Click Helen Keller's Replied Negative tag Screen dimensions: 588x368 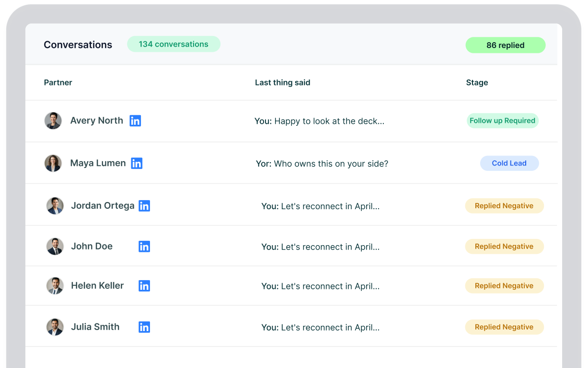(x=504, y=286)
